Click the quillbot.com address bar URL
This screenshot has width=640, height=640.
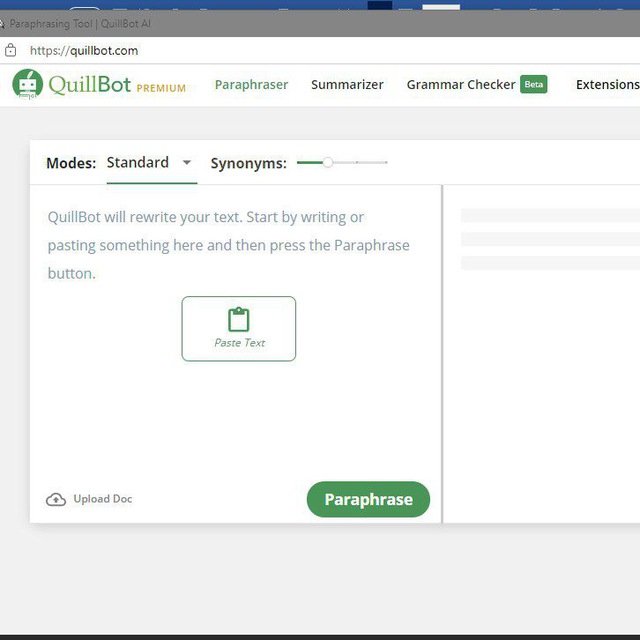84,51
